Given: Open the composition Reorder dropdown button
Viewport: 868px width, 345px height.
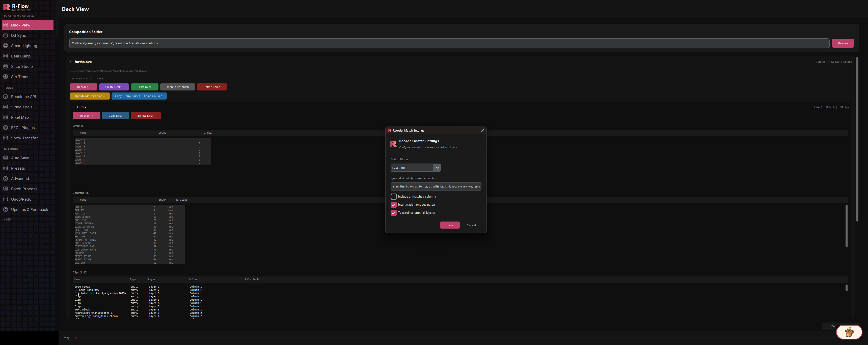Looking at the screenshot, I should tap(83, 87).
